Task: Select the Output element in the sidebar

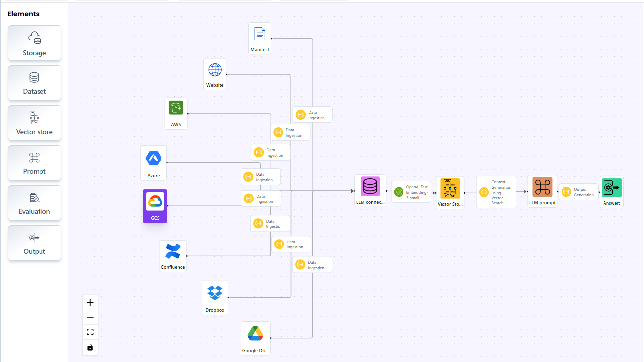Action: tap(34, 242)
